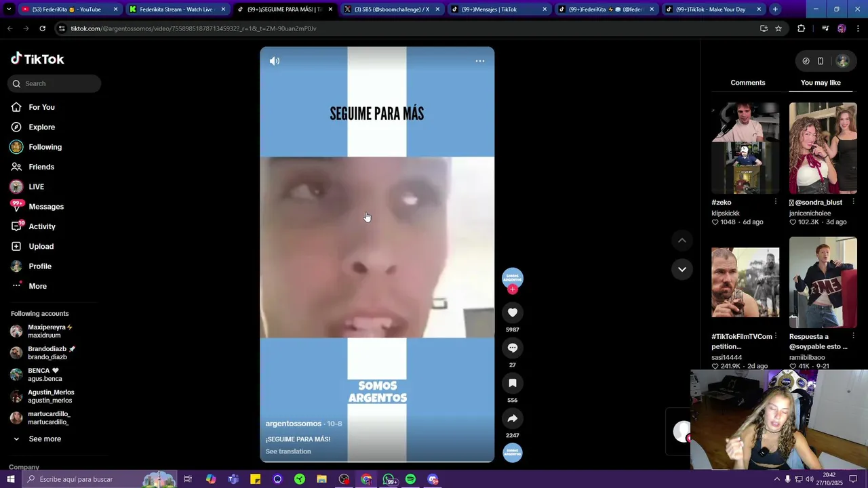
Task: Switch to the Comments tab
Action: [x=748, y=83]
